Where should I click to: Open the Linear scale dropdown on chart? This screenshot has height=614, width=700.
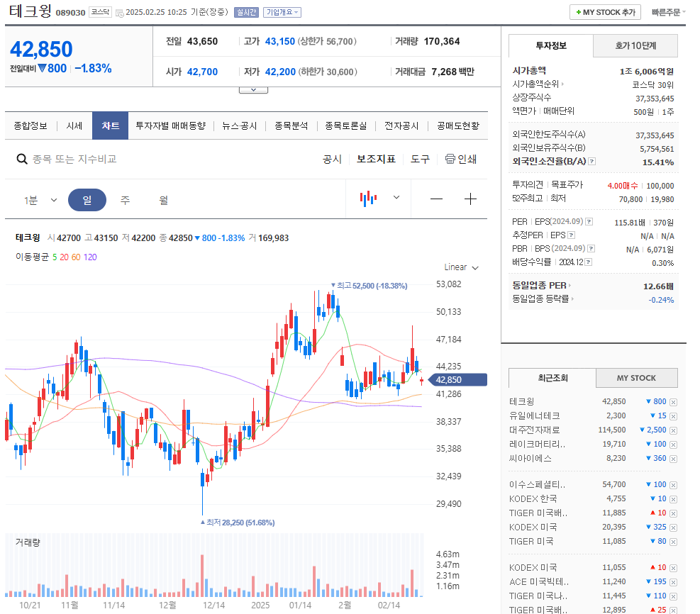pyautogui.click(x=461, y=267)
